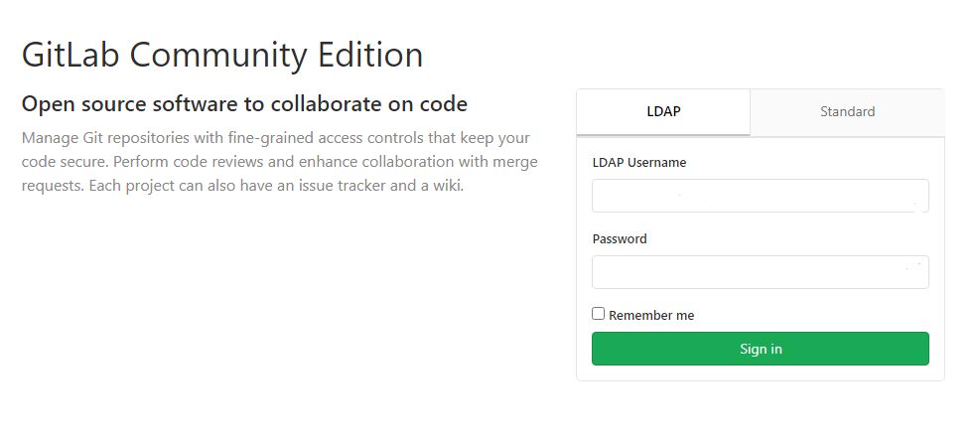Click the Manage Git repositories description paragraph
980x442 pixels.
pyautogui.click(x=280, y=161)
